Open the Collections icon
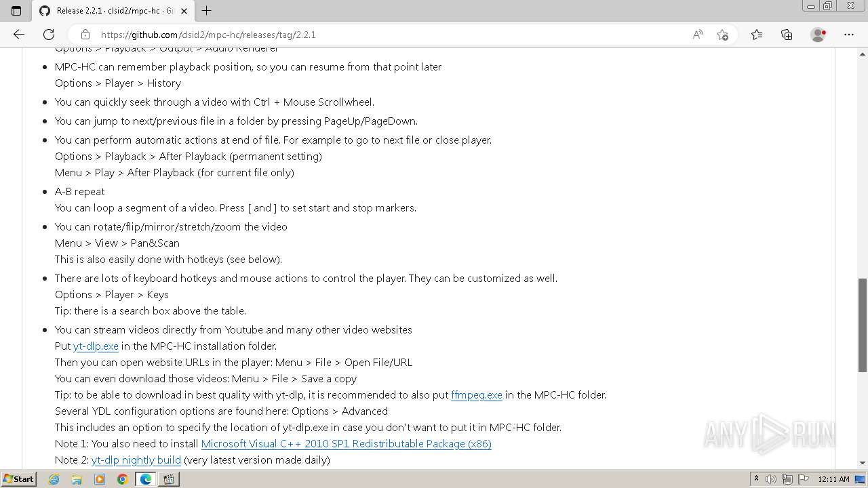The width and height of the screenshot is (868, 488). click(787, 35)
